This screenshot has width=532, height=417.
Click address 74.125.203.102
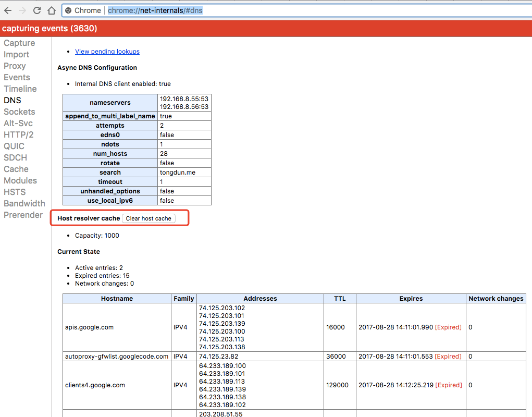tap(222, 308)
